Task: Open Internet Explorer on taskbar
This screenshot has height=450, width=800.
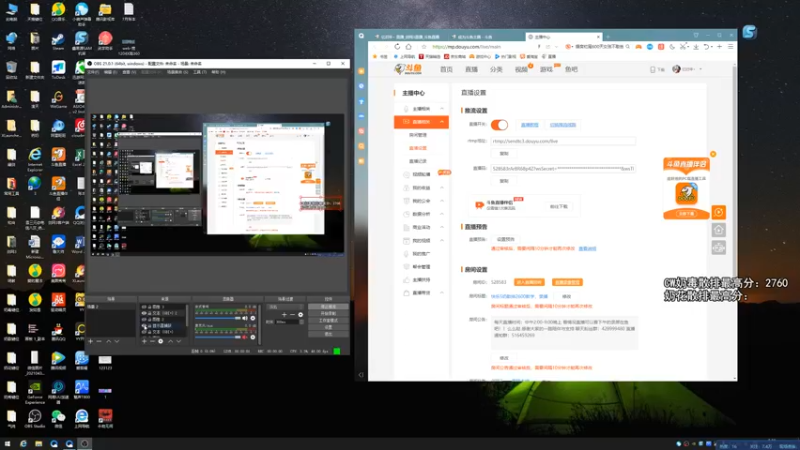Action: point(23,444)
